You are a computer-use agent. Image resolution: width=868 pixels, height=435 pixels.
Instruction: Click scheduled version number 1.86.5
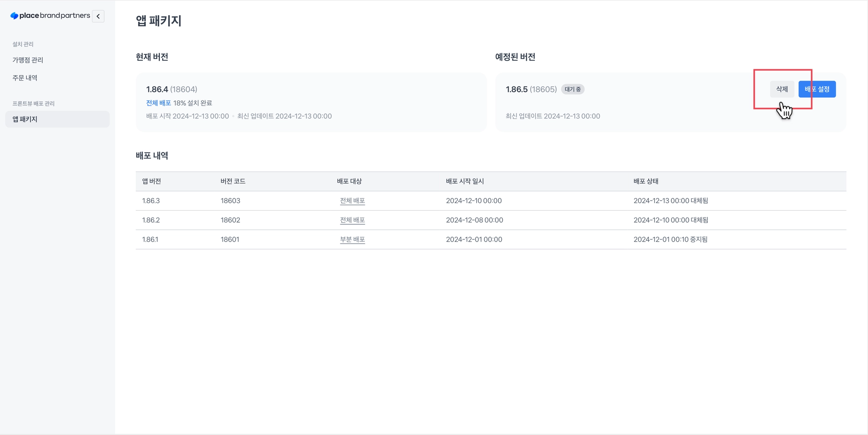pyautogui.click(x=517, y=89)
